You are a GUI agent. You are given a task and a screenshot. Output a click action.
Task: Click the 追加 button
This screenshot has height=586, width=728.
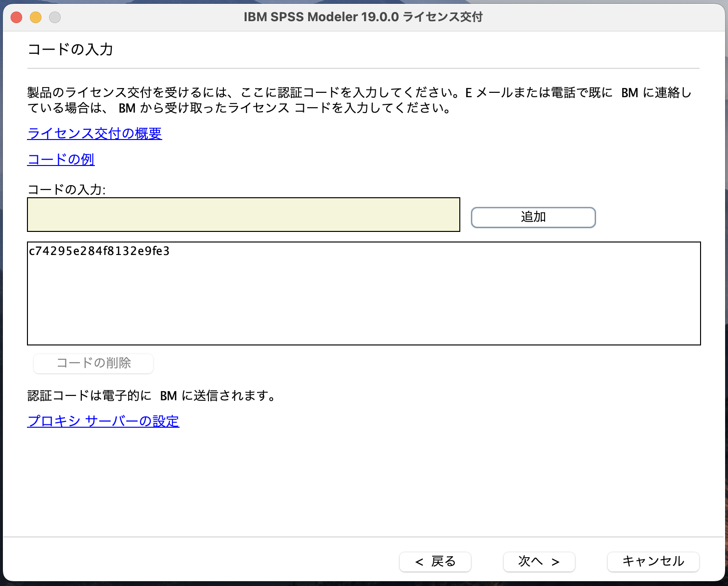click(533, 217)
